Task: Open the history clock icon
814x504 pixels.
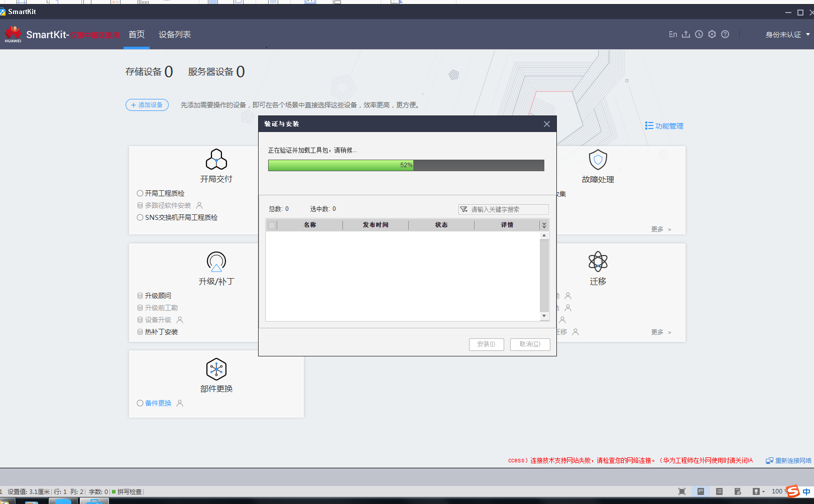Action: click(x=699, y=34)
